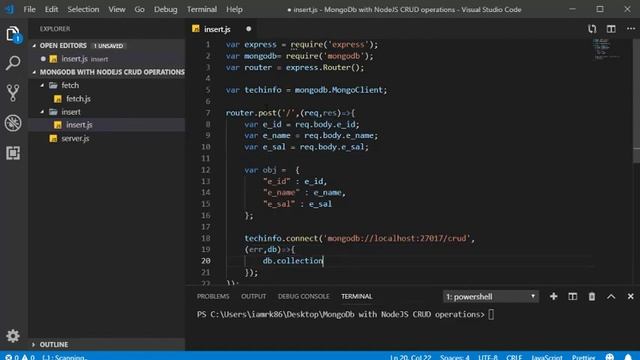Open the File menu

29,9
